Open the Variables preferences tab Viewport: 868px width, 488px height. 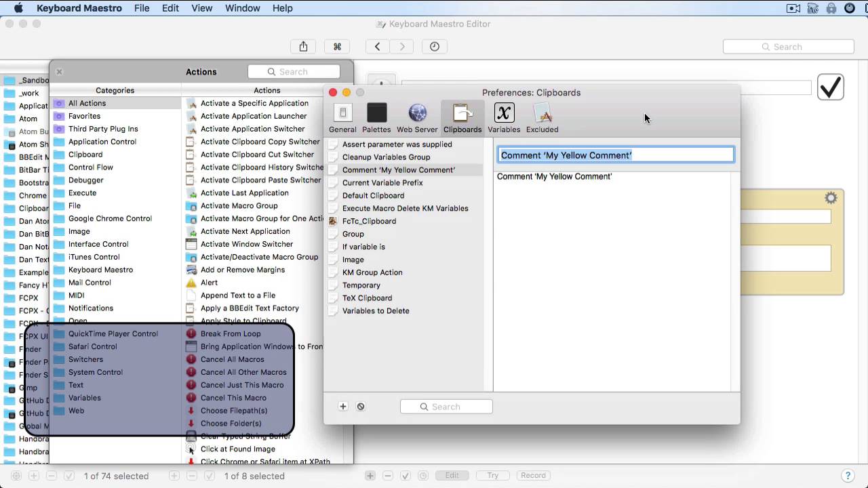(x=504, y=118)
